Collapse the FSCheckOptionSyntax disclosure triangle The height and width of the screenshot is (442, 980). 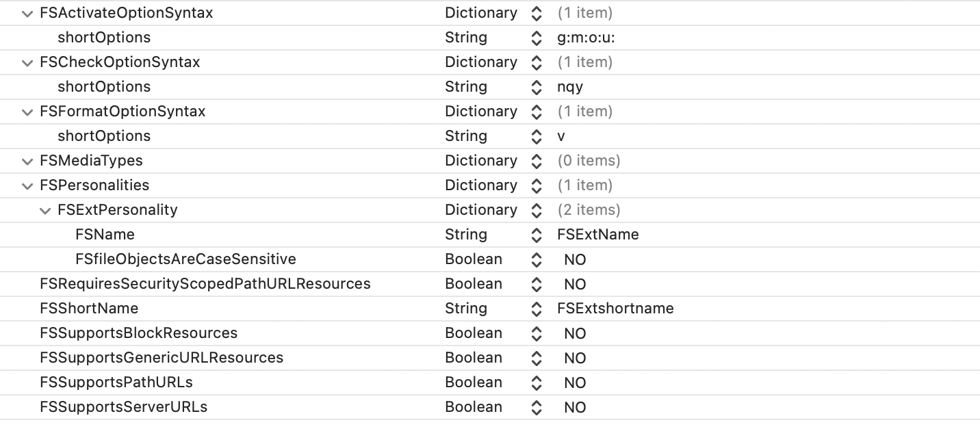[x=27, y=63]
